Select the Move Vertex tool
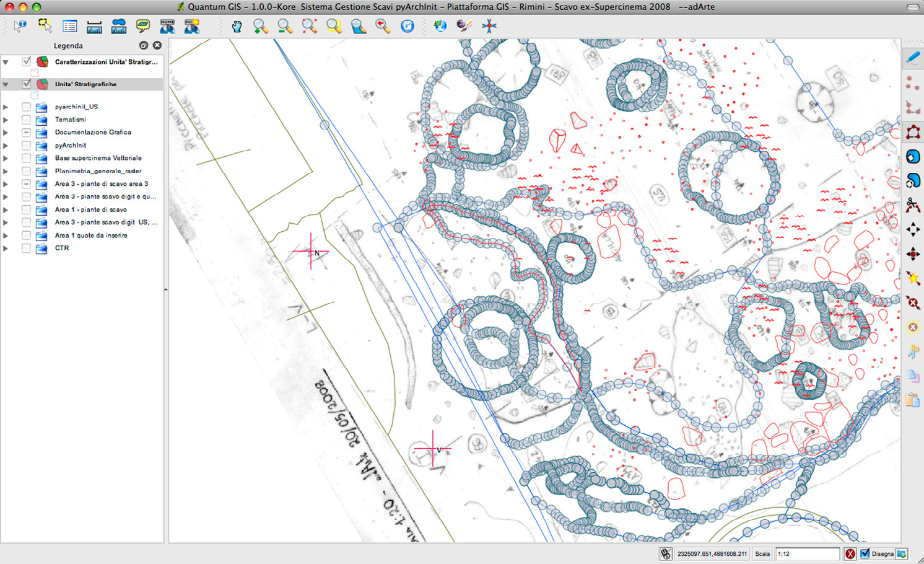 click(x=913, y=254)
